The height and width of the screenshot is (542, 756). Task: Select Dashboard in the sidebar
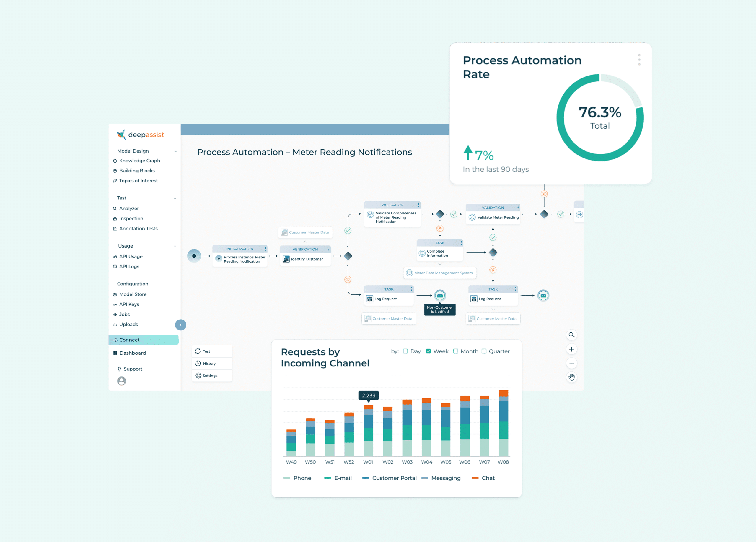coord(132,353)
